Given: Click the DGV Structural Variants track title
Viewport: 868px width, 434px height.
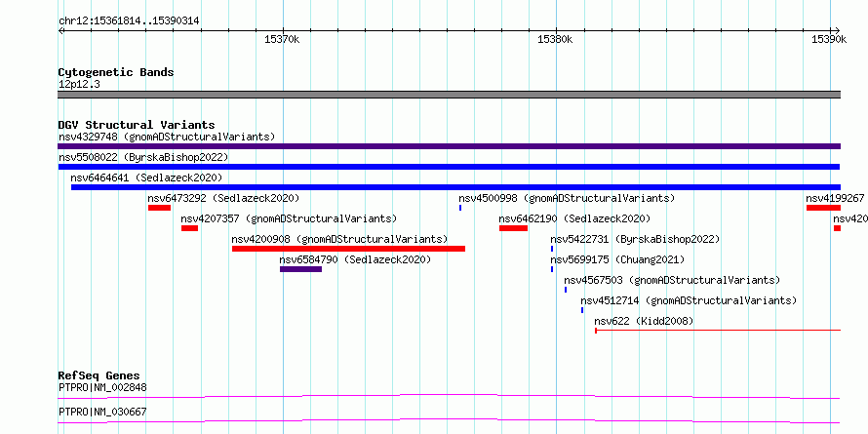Looking at the screenshot, I should point(137,125).
